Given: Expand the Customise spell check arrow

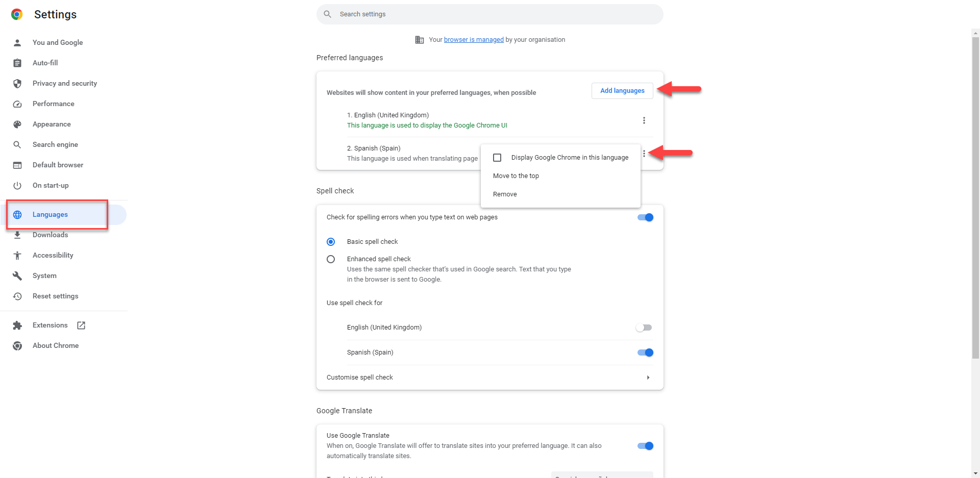Looking at the screenshot, I should click(x=648, y=378).
